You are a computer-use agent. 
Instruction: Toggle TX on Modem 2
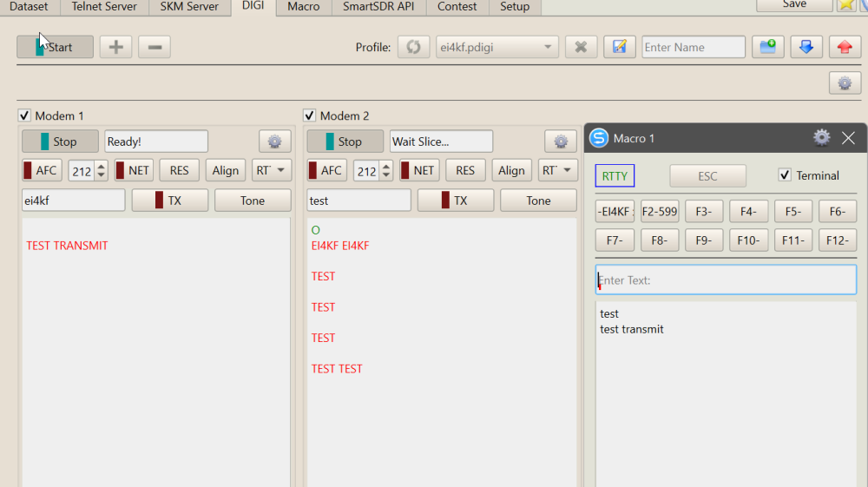(x=456, y=201)
